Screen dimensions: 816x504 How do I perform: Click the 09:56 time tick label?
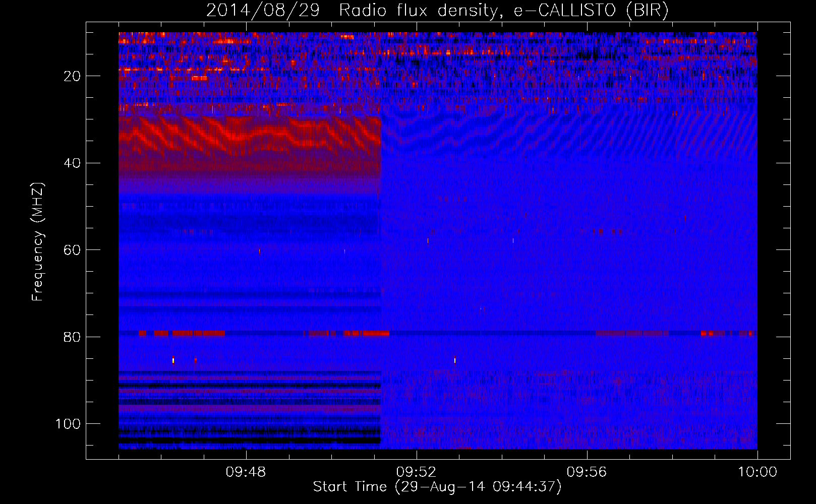point(587,472)
